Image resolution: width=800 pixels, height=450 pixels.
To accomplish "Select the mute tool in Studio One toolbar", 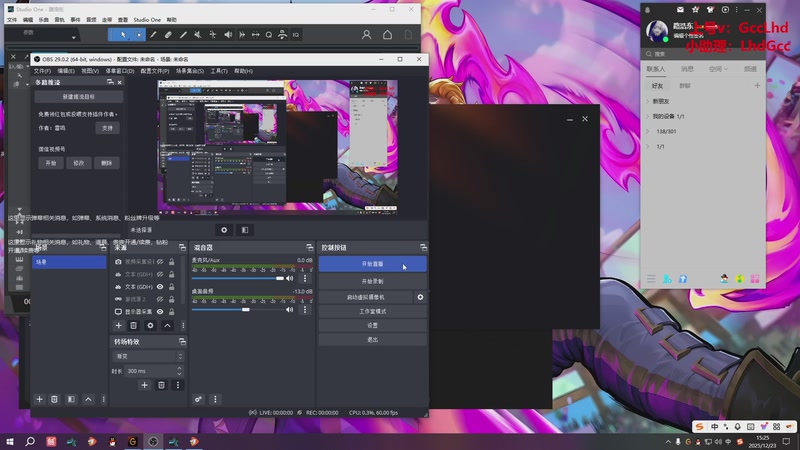I will 197,35.
